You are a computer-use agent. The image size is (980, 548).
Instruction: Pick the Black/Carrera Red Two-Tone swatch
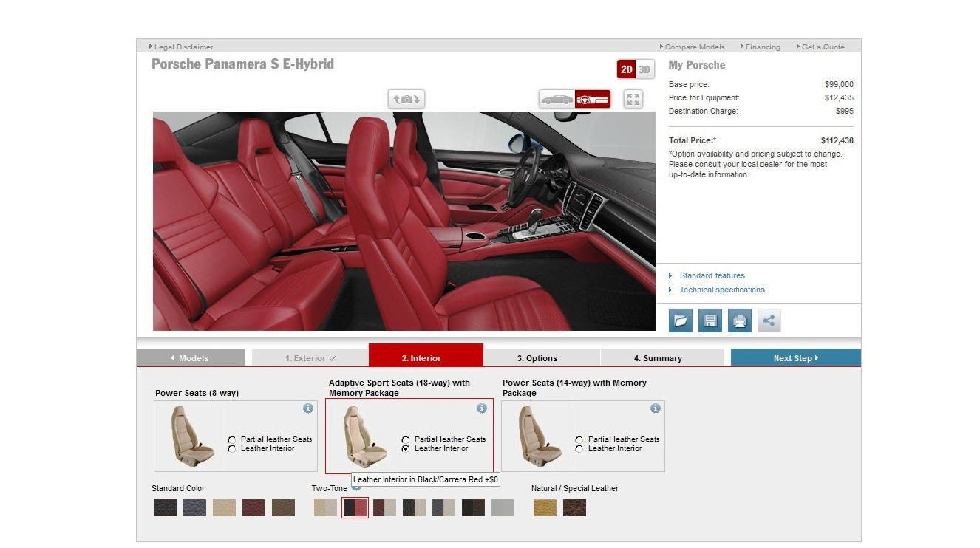355,507
